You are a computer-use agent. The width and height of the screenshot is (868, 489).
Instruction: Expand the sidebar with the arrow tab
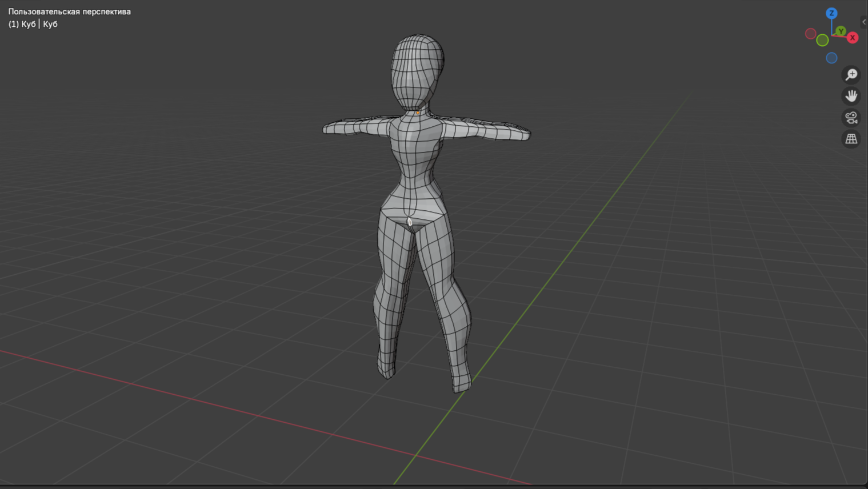pos(864,22)
